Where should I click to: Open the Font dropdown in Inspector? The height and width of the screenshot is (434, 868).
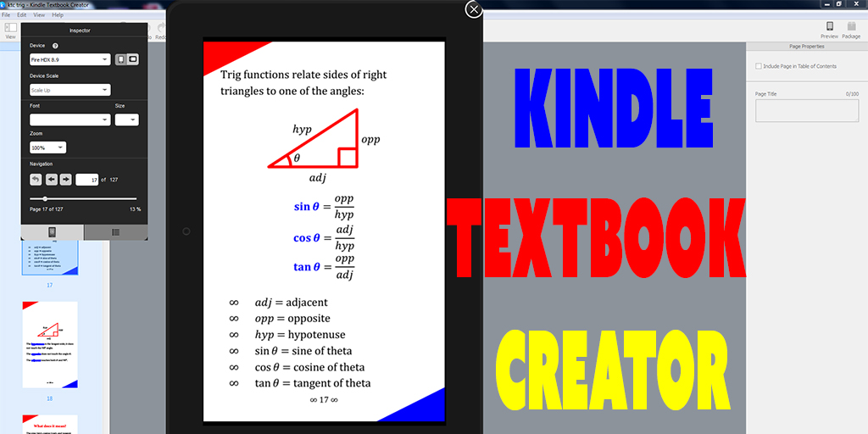70,120
